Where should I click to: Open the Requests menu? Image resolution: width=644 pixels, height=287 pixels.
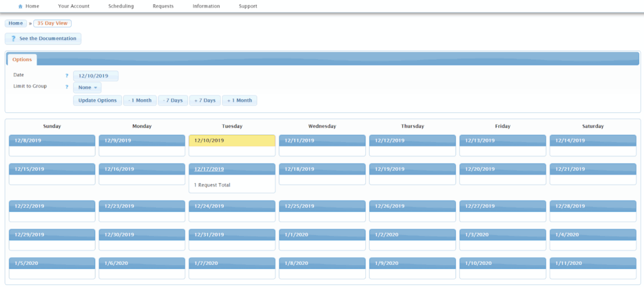click(x=163, y=6)
